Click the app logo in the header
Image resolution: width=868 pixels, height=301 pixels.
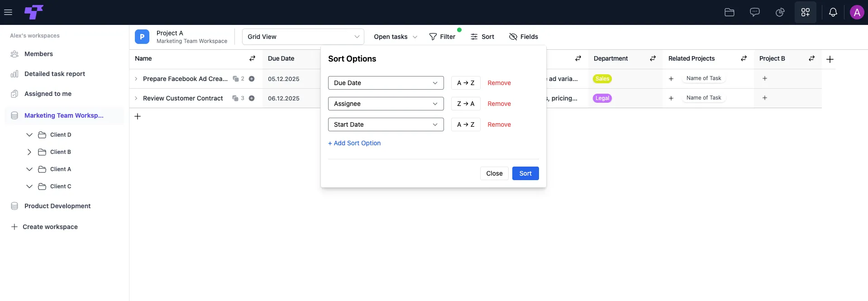pos(34,12)
